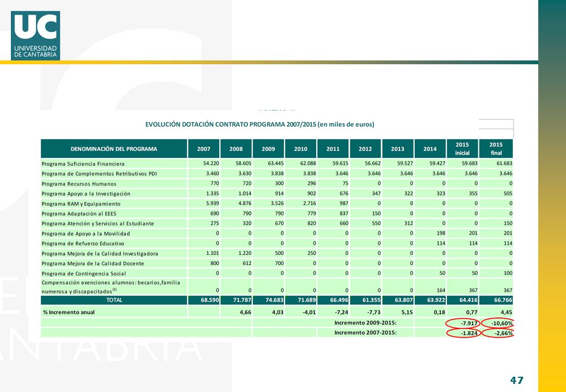Click the 'Programa RAM y Equipamiento' label

[81, 204]
